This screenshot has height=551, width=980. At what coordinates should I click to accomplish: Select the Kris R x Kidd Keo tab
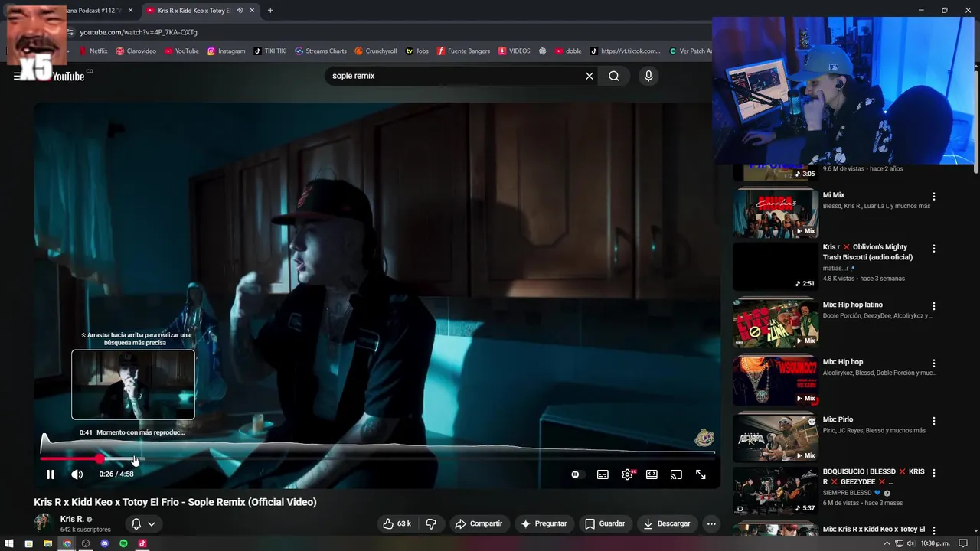coord(194,11)
